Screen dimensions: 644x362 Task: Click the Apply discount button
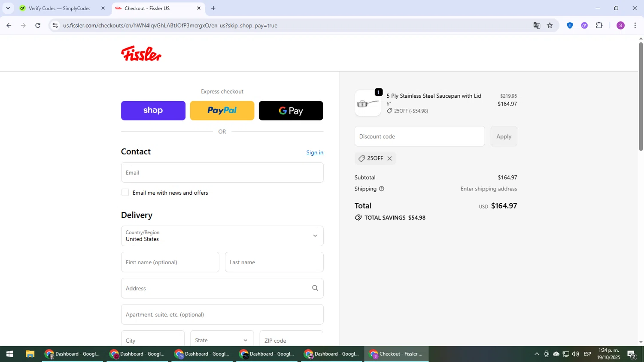504,136
